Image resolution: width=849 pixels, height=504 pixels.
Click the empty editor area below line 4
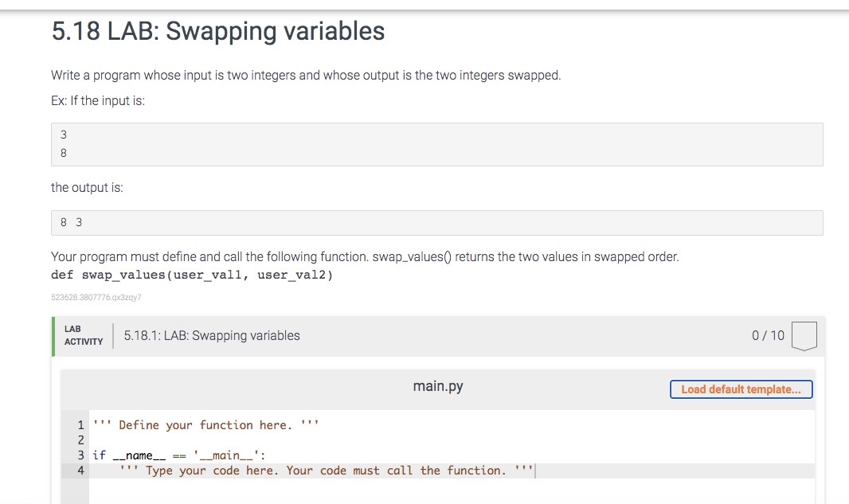[x=452, y=491]
